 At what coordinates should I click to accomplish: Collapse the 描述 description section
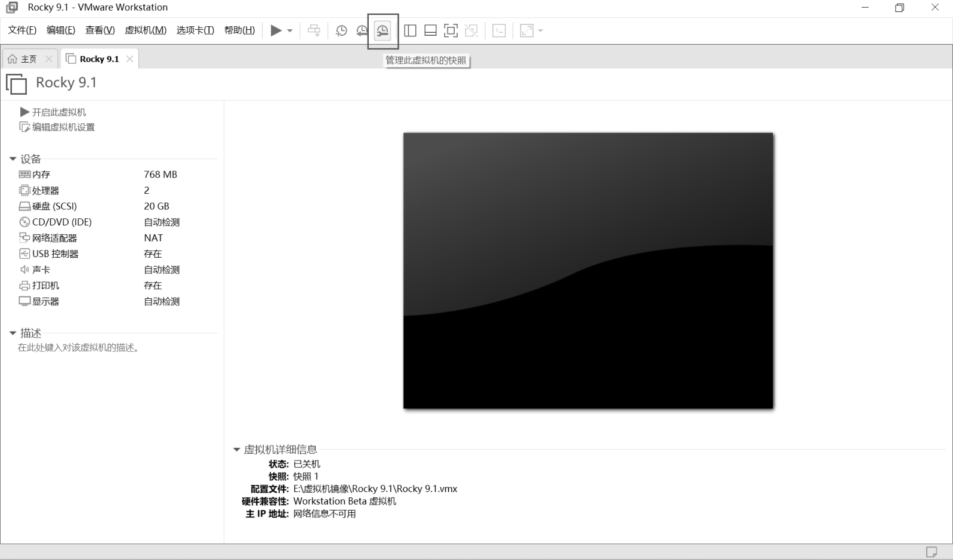(13, 333)
